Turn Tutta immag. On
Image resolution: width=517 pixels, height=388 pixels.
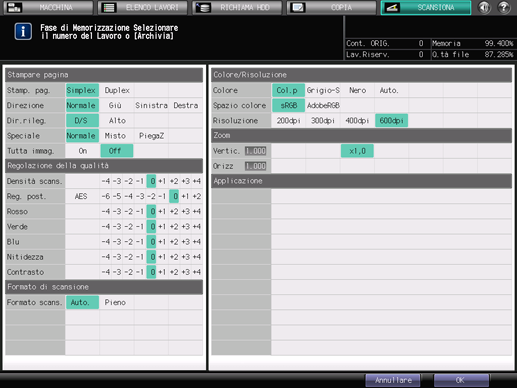pos(82,151)
